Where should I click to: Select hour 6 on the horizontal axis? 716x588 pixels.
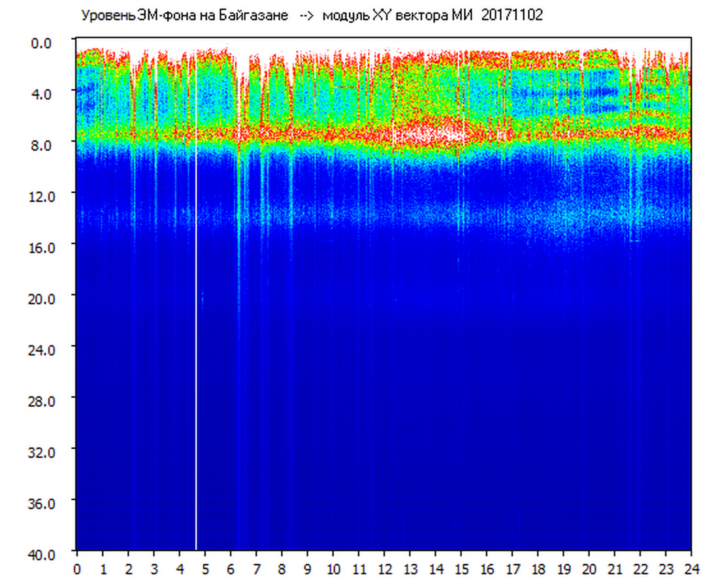[231, 568]
